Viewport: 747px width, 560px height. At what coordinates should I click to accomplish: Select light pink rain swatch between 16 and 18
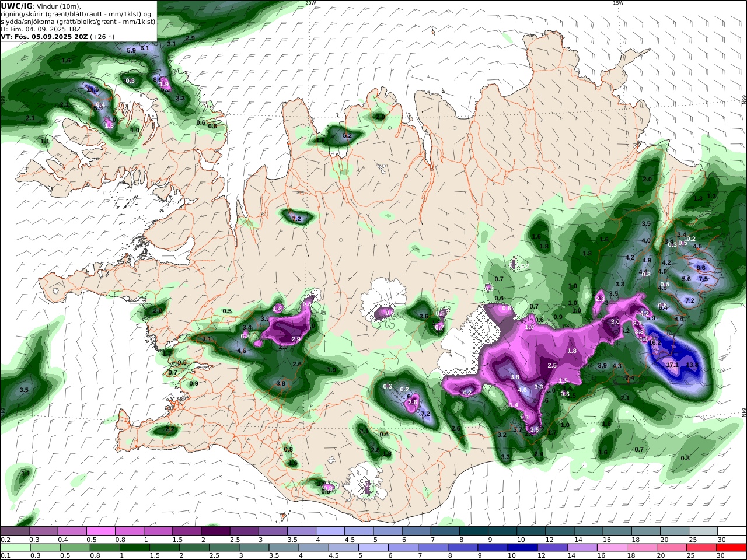pos(612,548)
